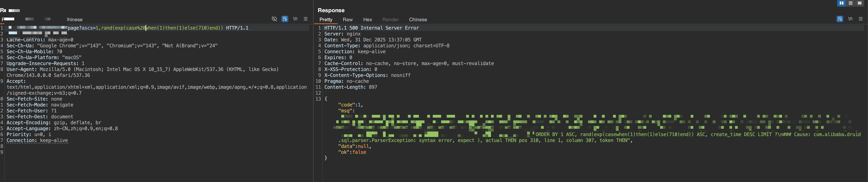Open the Hex response tab

pyautogui.click(x=367, y=20)
